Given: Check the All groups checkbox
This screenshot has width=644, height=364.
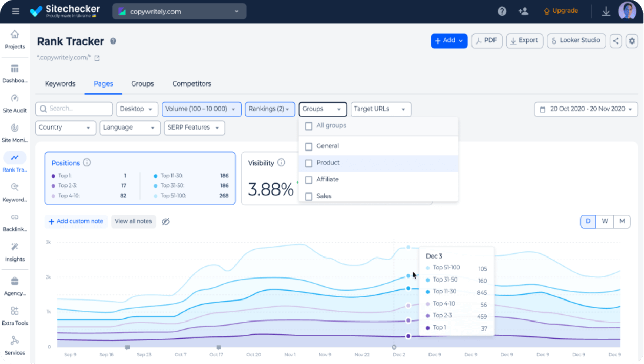Looking at the screenshot, I should pos(309,126).
